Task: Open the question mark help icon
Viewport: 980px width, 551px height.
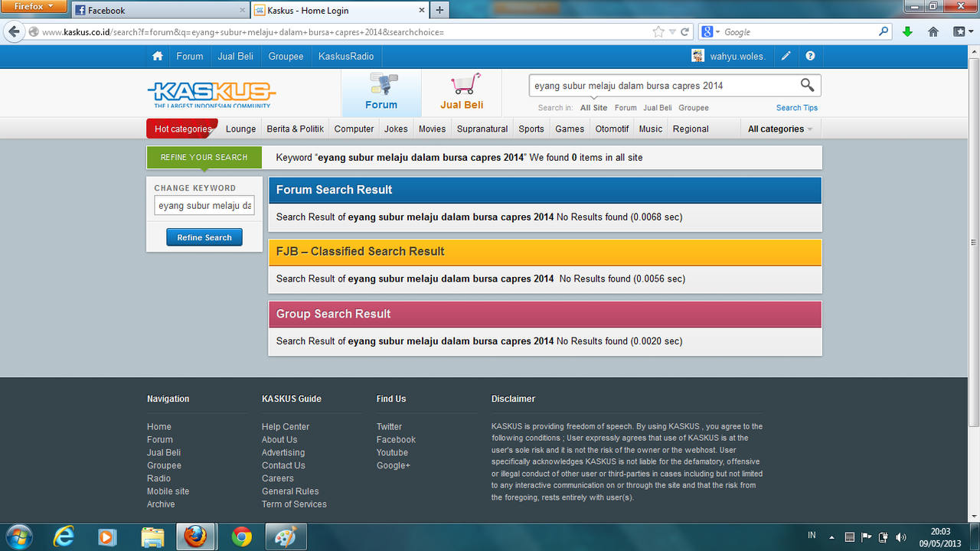Action: click(810, 56)
